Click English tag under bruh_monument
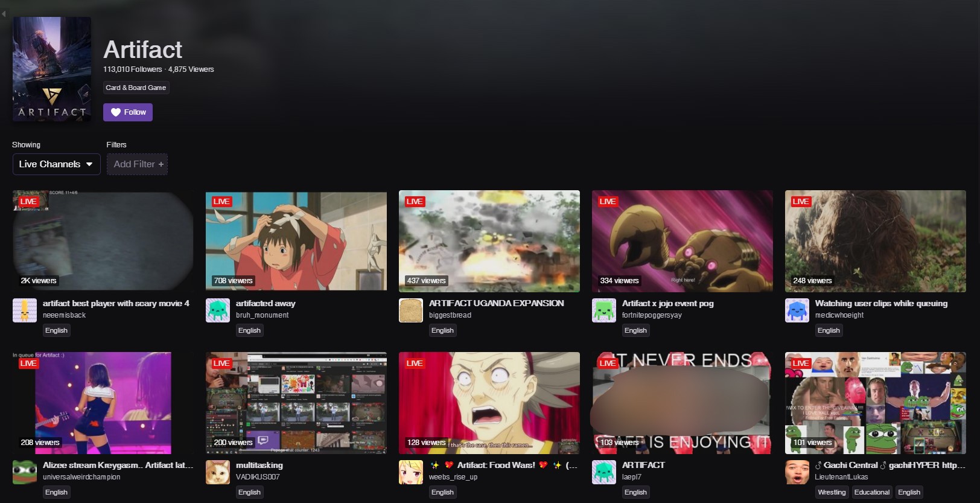This screenshot has height=503, width=980. coord(249,330)
